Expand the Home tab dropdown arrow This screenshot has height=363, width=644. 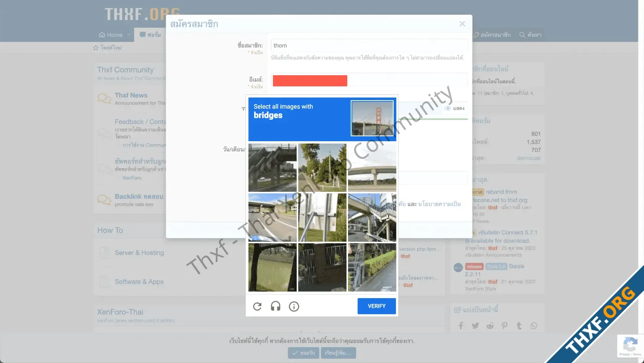click(x=128, y=35)
